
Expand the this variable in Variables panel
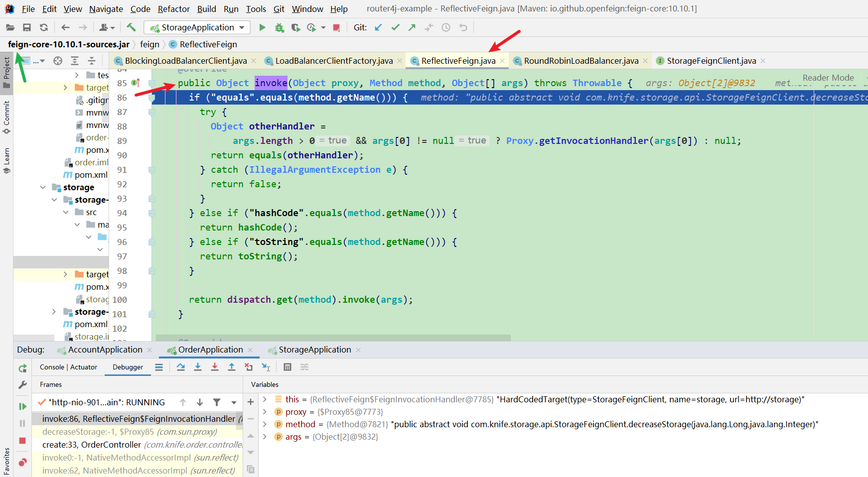264,399
